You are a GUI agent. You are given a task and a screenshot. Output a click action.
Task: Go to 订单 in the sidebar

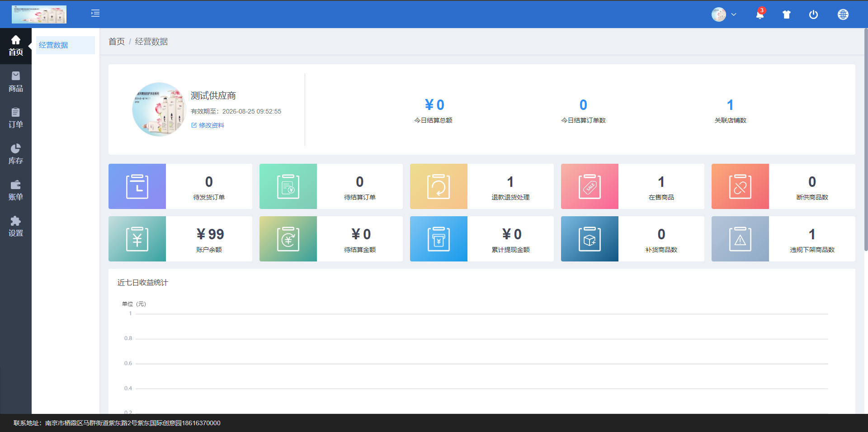16,118
